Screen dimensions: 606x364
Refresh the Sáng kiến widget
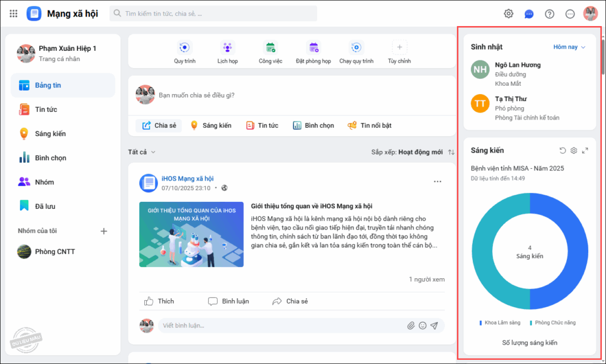coord(563,151)
